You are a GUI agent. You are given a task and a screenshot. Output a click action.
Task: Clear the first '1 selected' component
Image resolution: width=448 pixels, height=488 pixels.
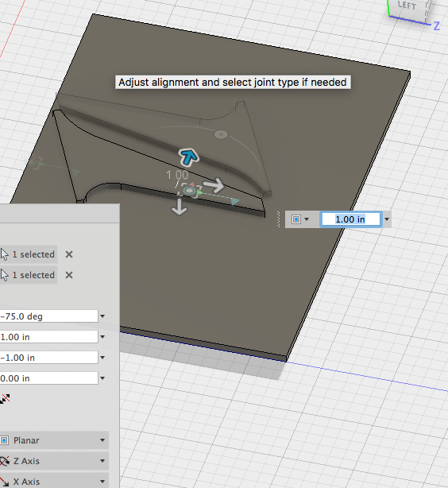(69, 254)
